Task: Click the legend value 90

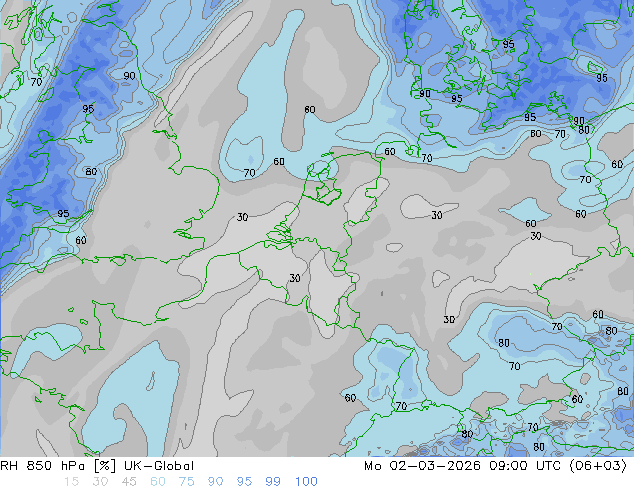Action: point(215,482)
